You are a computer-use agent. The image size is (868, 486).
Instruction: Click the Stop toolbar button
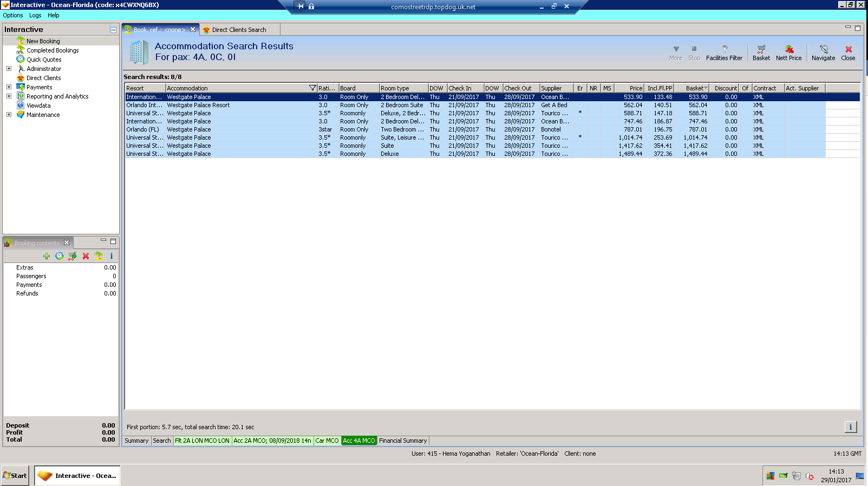coord(694,53)
